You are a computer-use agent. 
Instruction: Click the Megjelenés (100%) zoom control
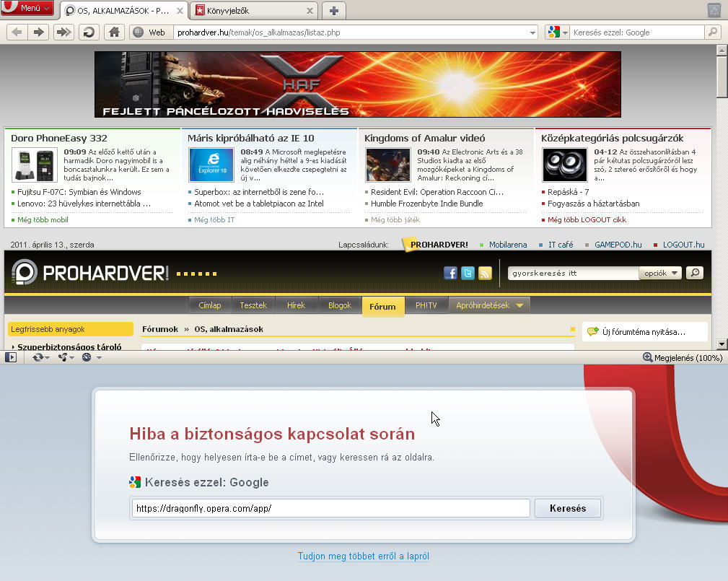pos(683,357)
